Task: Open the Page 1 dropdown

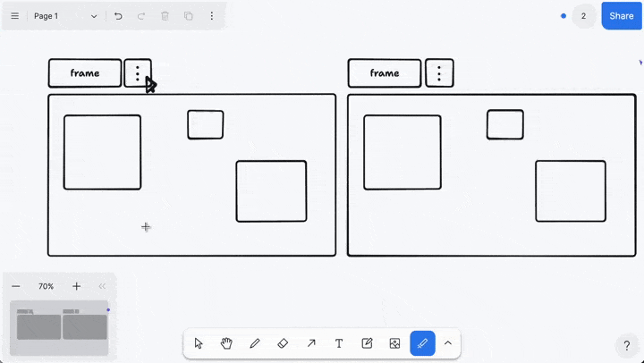Action: pyautogui.click(x=65, y=16)
